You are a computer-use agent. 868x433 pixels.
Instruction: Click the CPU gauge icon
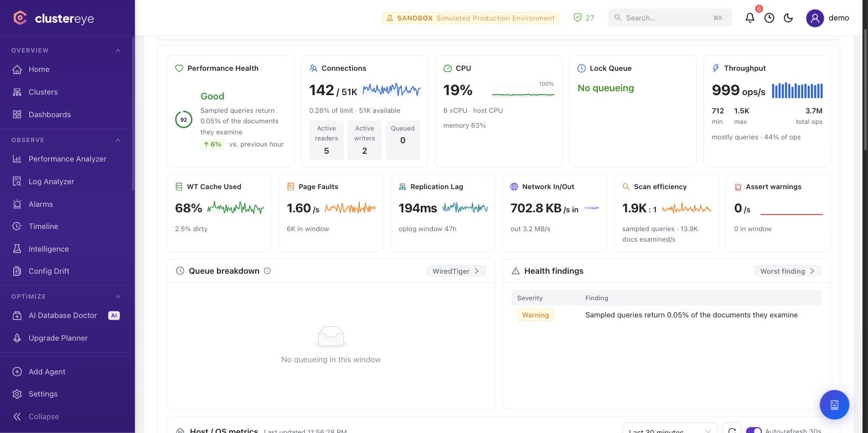447,69
